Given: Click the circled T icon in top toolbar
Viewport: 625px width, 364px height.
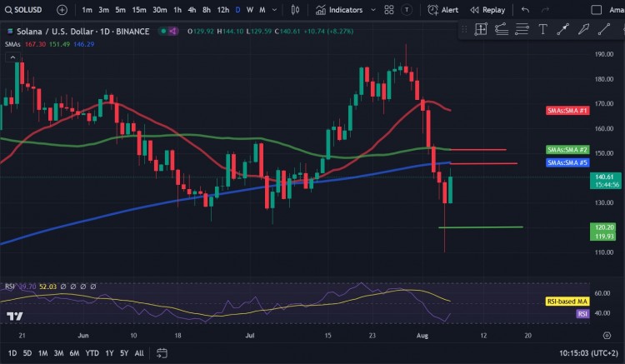Looking at the screenshot, I should (407, 10).
